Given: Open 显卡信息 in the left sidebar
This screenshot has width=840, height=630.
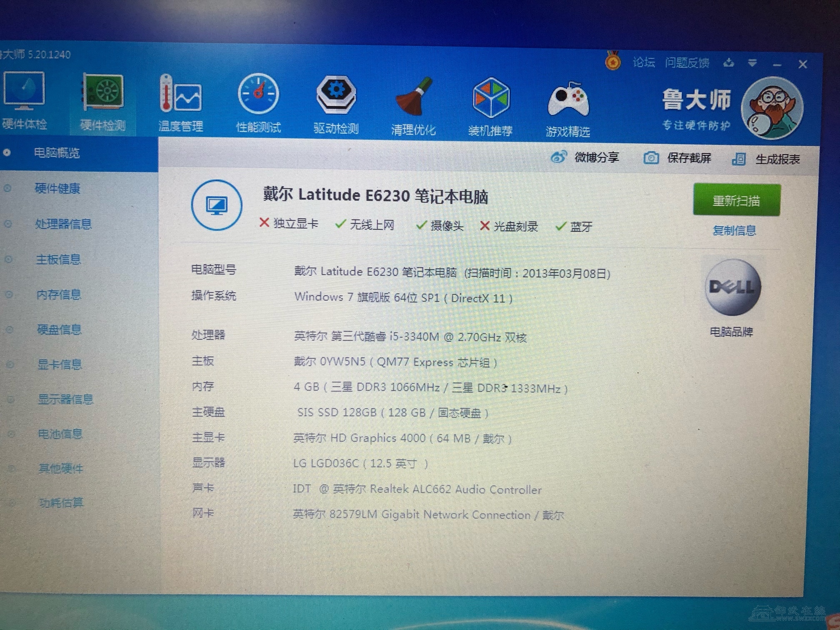Looking at the screenshot, I should 60,364.
